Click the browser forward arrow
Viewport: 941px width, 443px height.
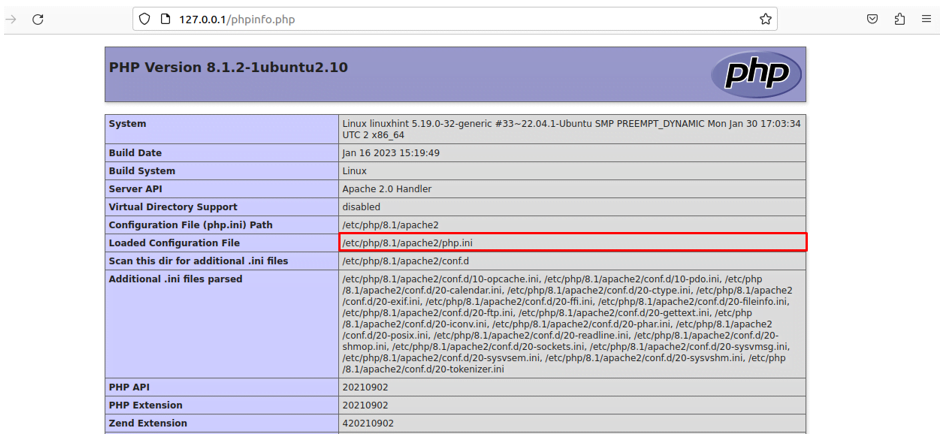point(10,19)
